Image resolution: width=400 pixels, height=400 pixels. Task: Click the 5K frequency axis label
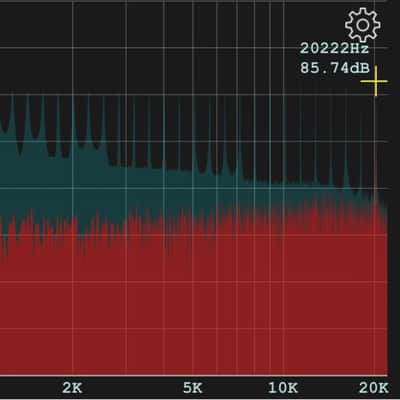coord(192,388)
